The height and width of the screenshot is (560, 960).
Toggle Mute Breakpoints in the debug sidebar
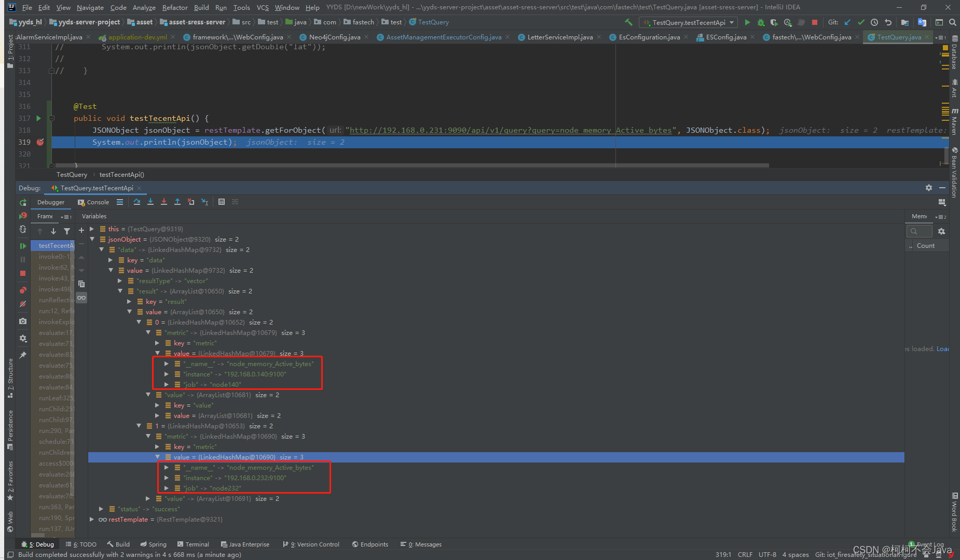(23, 304)
